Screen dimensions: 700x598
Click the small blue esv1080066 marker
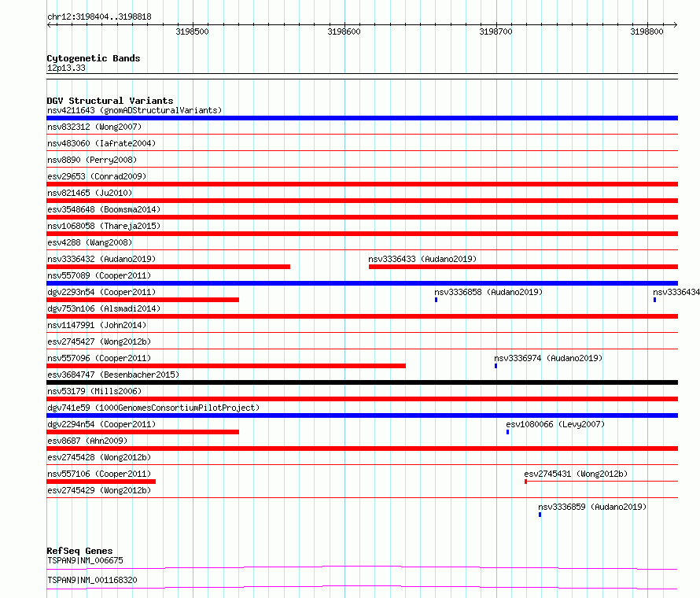click(507, 432)
